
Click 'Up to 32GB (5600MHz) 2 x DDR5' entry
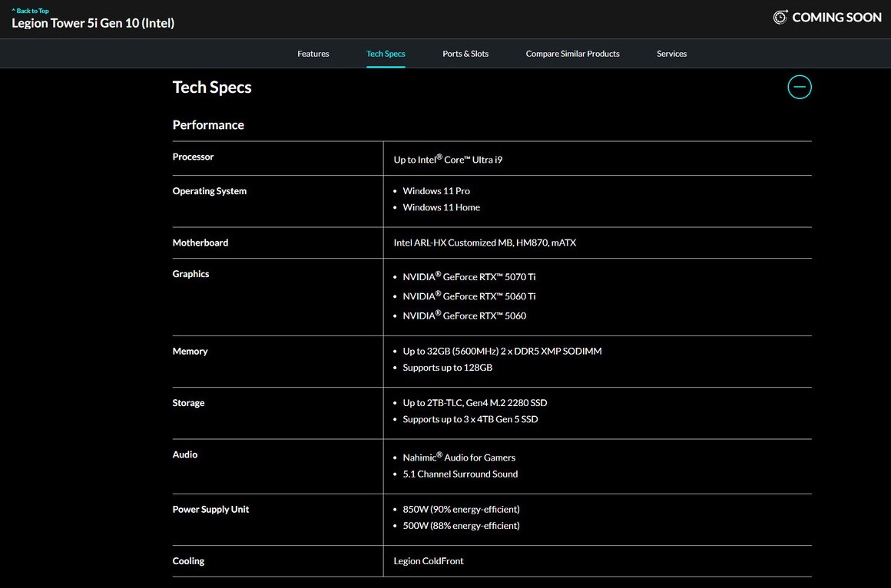(502, 351)
